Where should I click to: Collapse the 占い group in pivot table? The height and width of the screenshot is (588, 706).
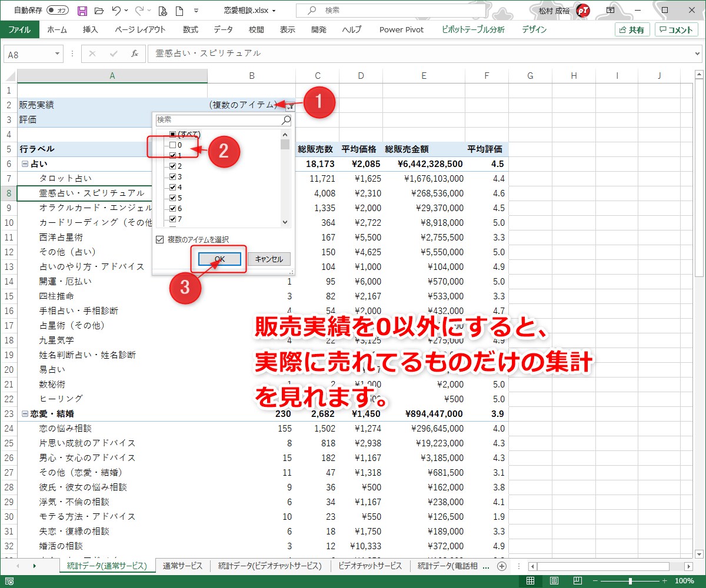[24, 164]
